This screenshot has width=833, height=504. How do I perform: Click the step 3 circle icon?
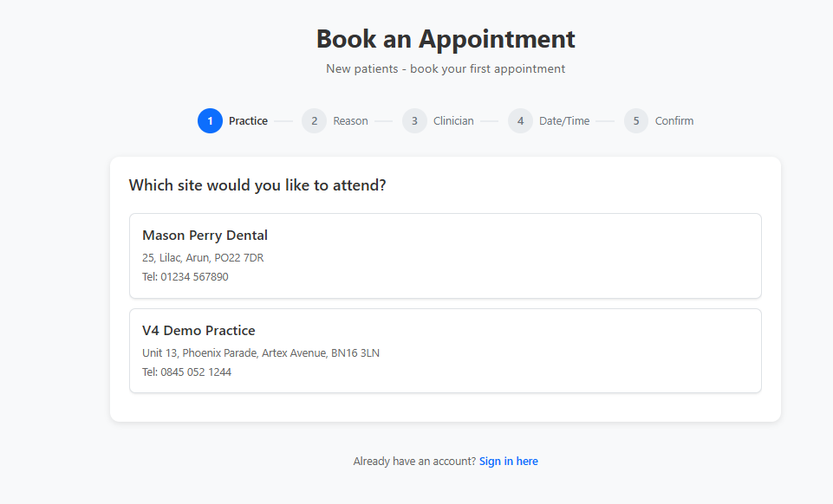[414, 121]
